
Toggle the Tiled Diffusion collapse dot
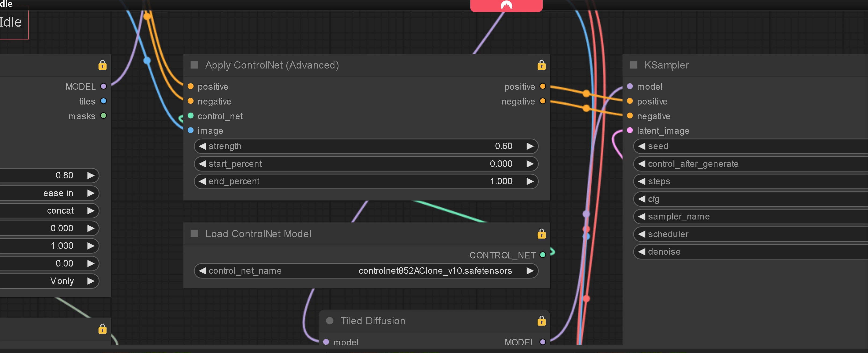tap(330, 321)
